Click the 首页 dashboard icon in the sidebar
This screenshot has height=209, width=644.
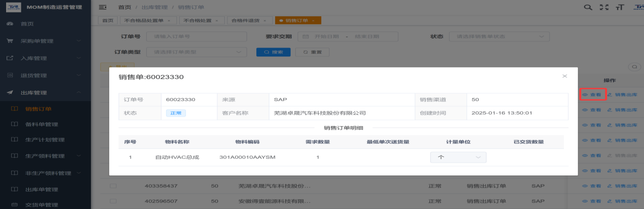point(10,24)
